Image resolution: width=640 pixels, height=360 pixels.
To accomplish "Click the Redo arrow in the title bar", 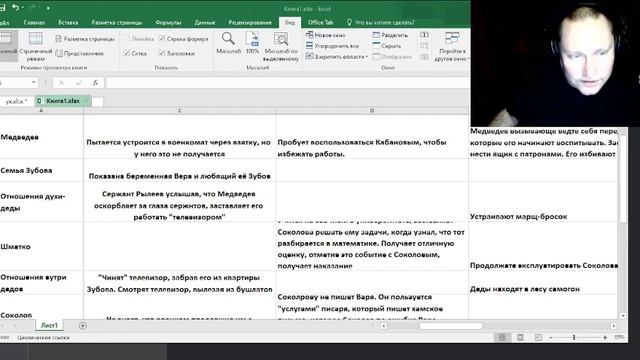I will pyautogui.click(x=31, y=7).
